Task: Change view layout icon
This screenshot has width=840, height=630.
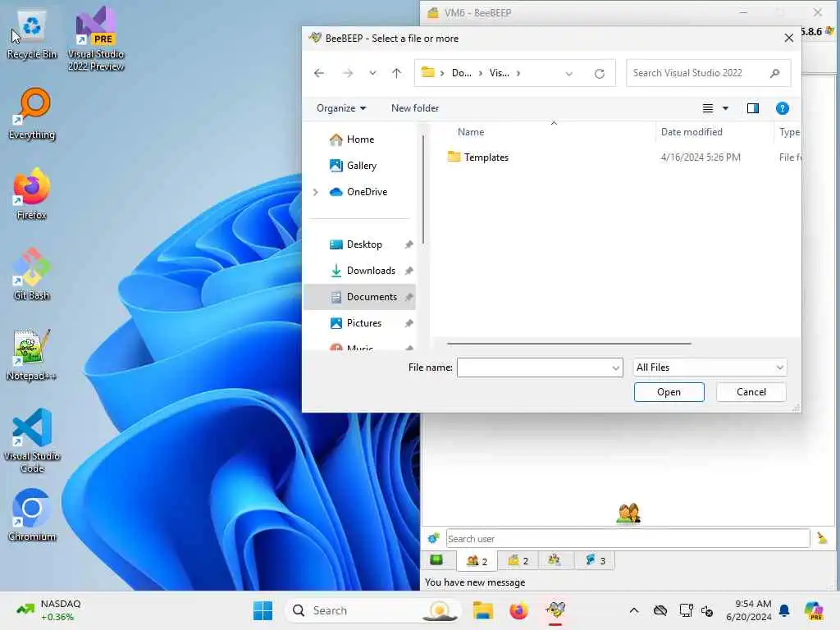Action: [x=708, y=108]
